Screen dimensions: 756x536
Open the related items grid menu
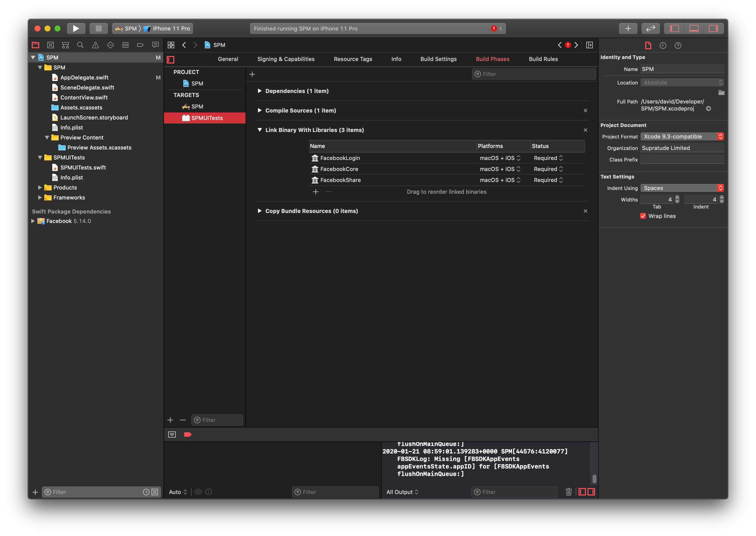171,45
